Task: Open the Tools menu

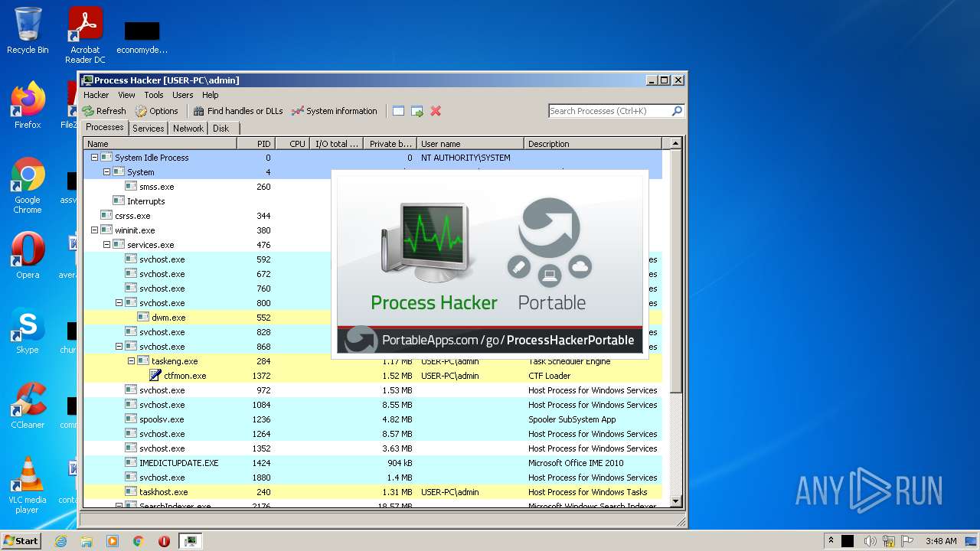Action: [154, 95]
